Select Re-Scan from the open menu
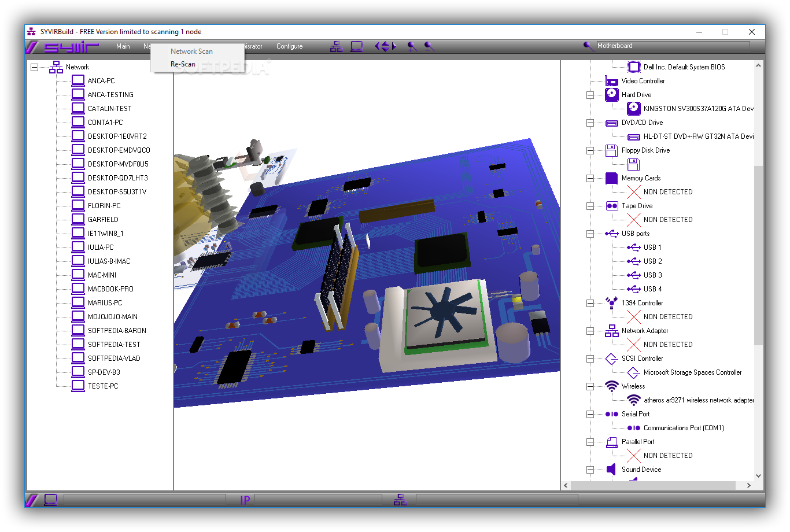790x532 pixels. [183, 64]
